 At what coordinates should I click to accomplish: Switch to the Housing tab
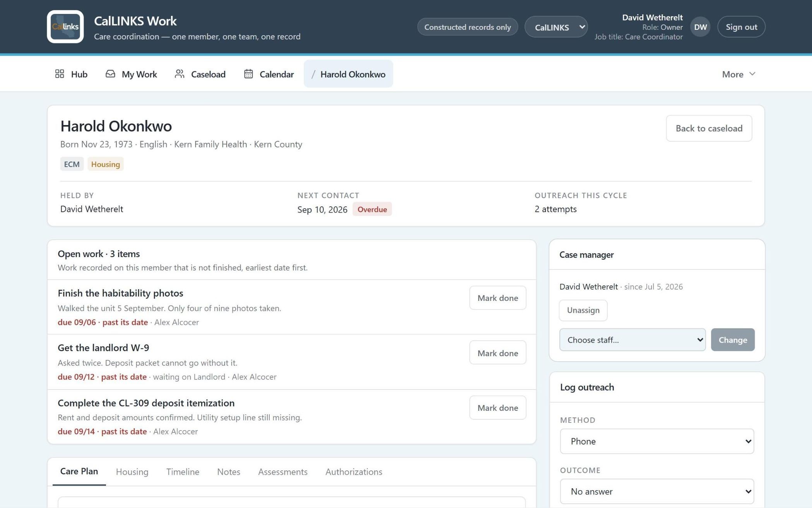pyautogui.click(x=132, y=472)
